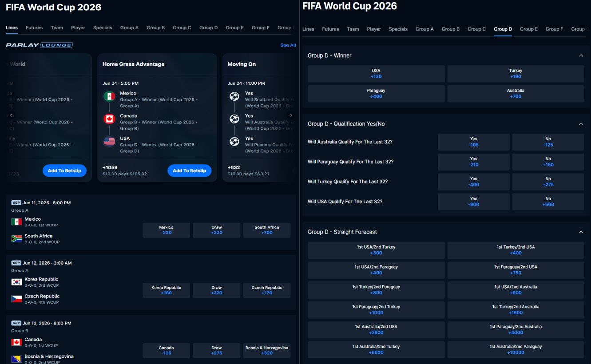Click the Czech Republic flag icon

point(17,299)
